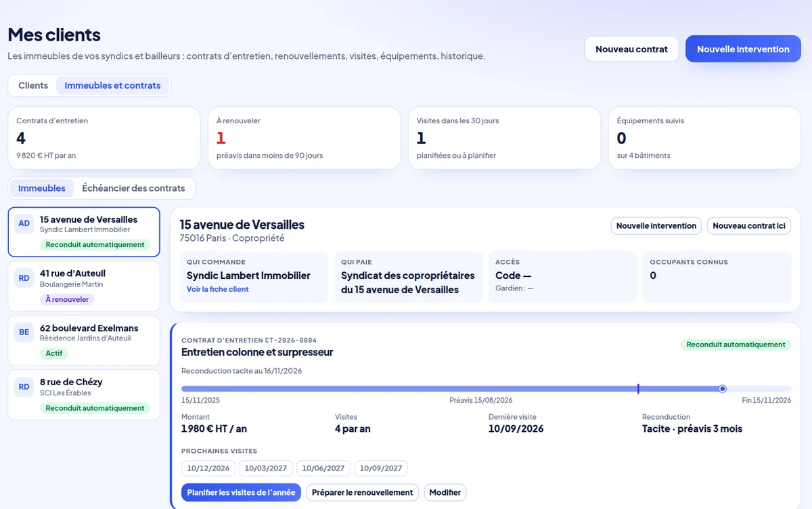Create a Nouvelle intervention from the header
Image resolution: width=812 pixels, height=509 pixels.
743,49
